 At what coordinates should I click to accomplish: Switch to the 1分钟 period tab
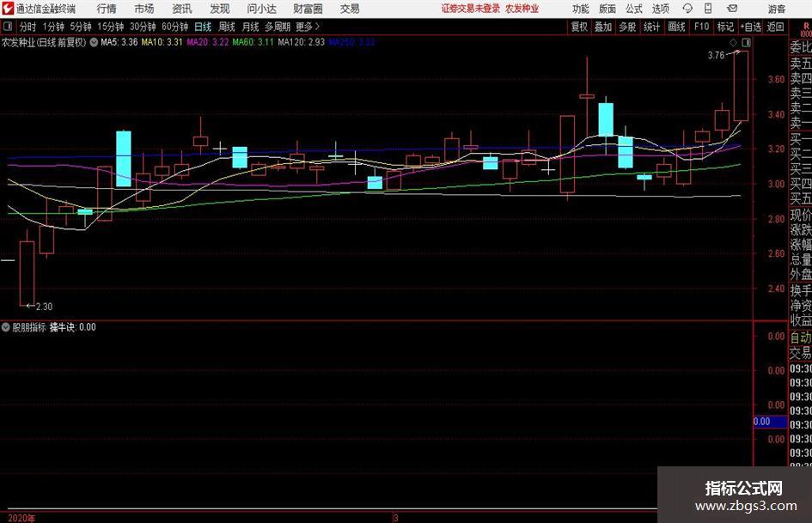pos(53,27)
